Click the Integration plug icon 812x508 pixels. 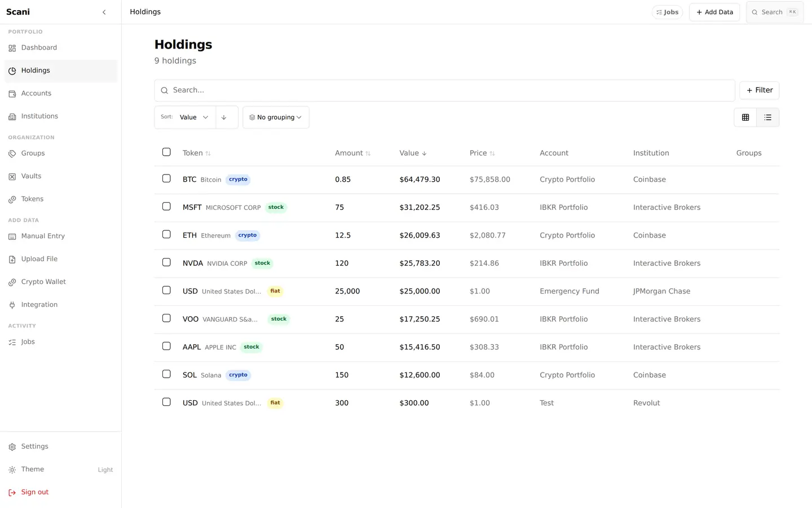click(x=12, y=305)
